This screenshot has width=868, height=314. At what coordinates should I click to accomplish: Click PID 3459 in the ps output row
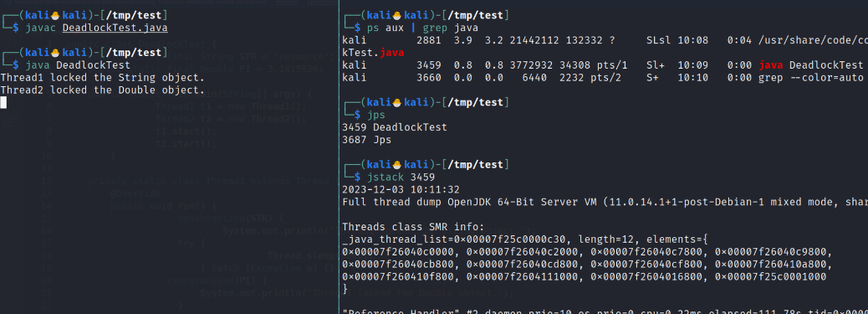(x=428, y=65)
